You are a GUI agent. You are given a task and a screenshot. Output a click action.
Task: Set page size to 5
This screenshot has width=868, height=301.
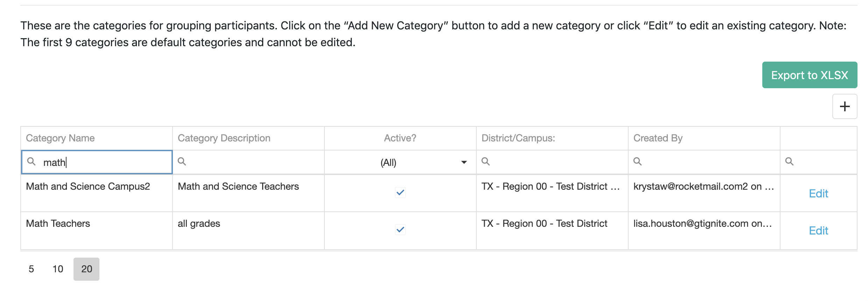point(31,269)
